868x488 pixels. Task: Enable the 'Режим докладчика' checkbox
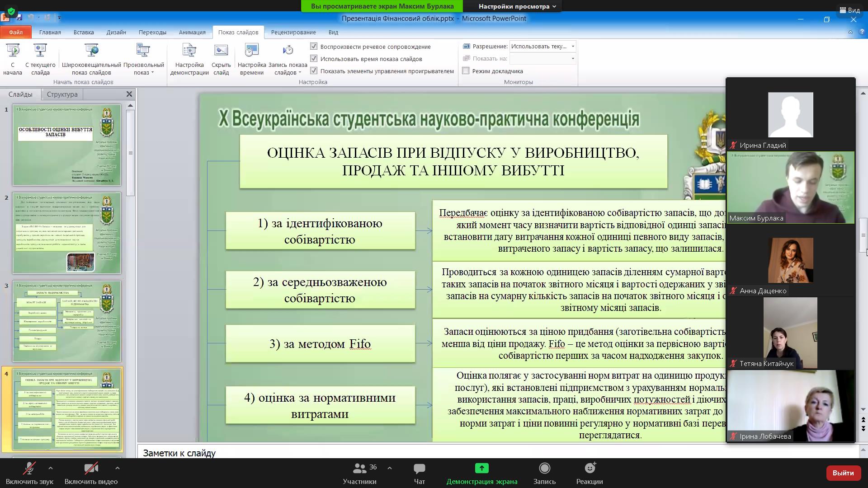[466, 71]
